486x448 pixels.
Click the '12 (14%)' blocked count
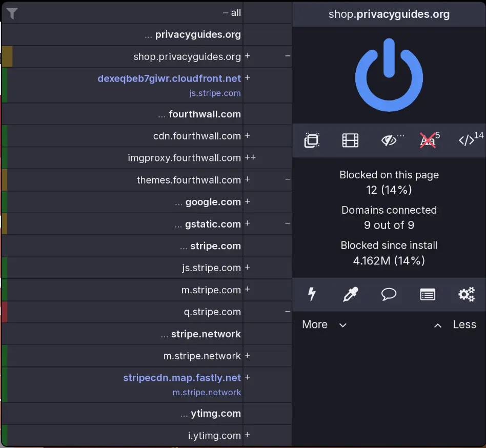click(x=389, y=190)
